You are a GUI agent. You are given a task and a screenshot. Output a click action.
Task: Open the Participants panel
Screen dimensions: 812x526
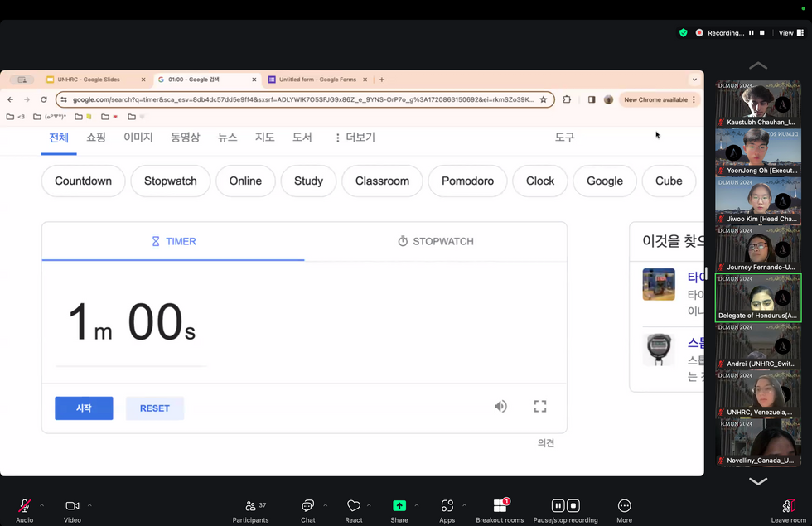click(250, 510)
